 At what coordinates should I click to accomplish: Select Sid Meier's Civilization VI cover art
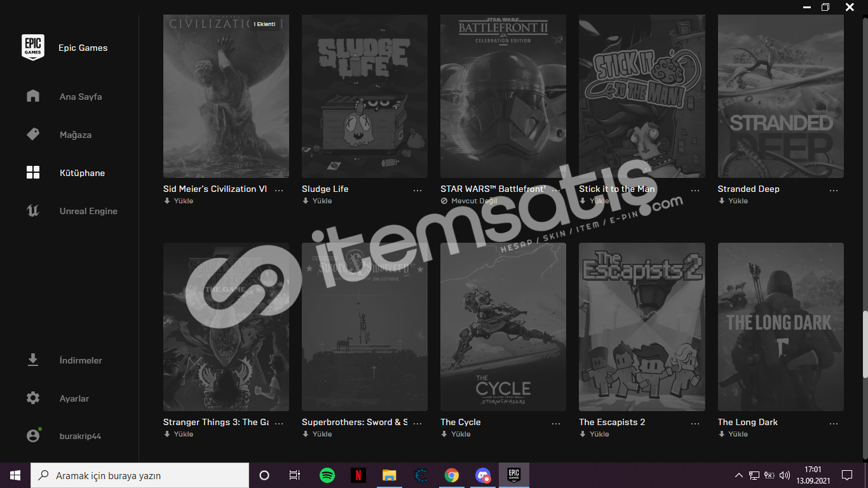(226, 96)
